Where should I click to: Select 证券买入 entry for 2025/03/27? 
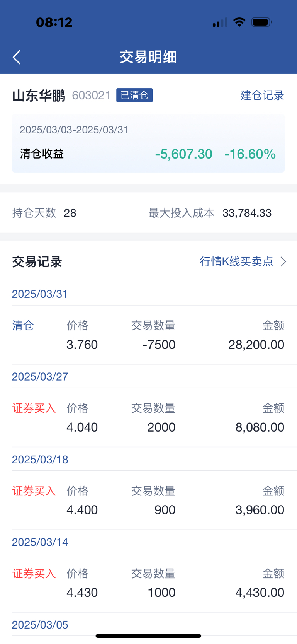(x=34, y=408)
